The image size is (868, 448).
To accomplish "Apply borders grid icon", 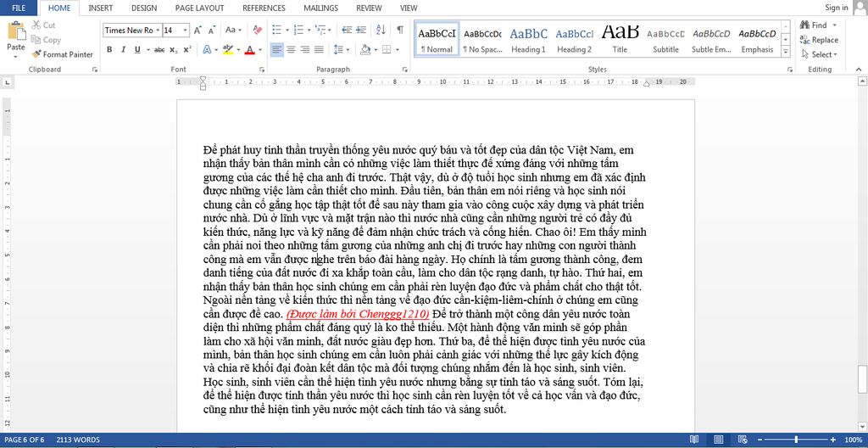I will point(387,49).
